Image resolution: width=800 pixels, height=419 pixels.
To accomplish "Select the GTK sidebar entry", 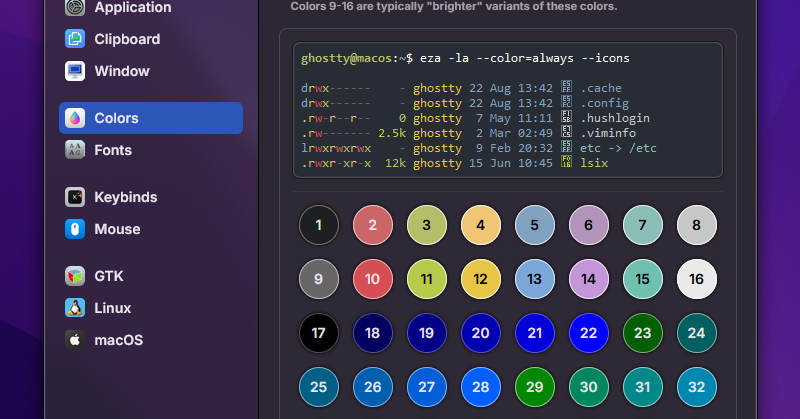I will click(x=109, y=276).
